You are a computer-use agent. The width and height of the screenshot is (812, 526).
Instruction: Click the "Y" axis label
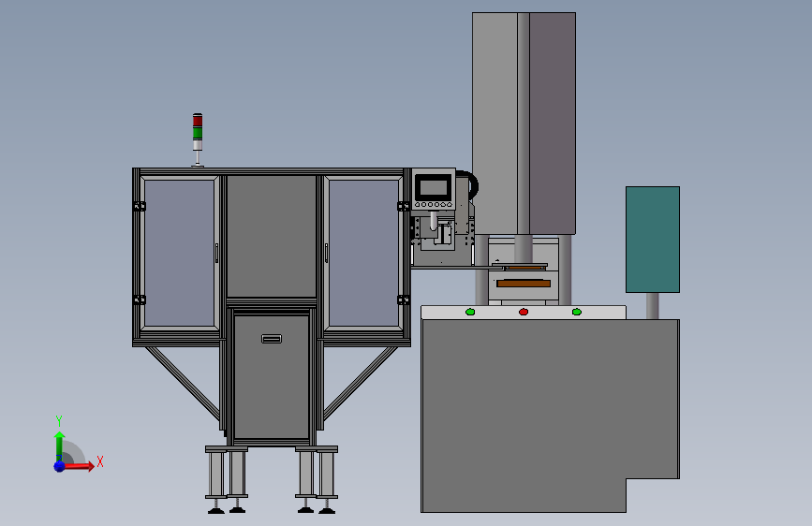(x=59, y=421)
